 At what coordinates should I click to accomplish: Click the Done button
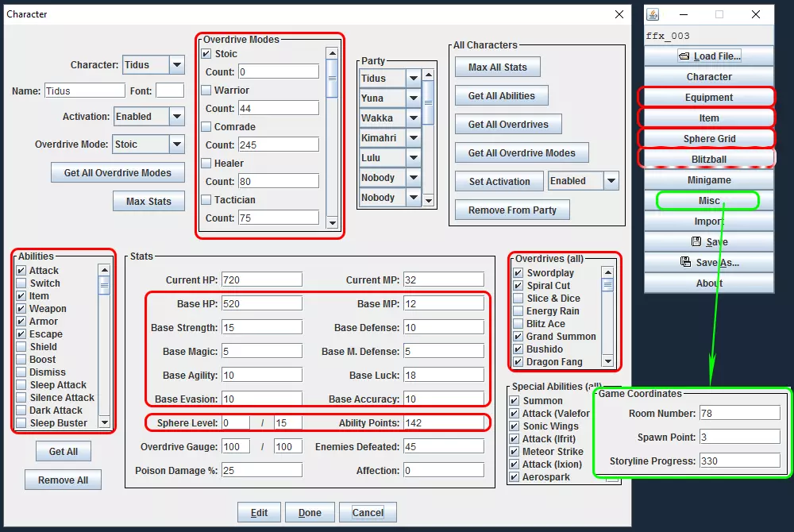[x=310, y=512]
